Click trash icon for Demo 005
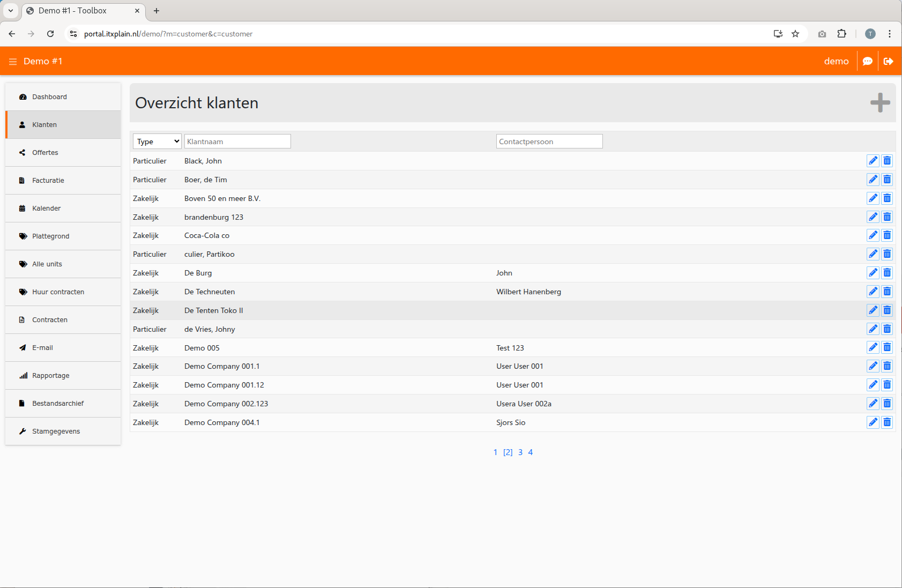 tap(887, 348)
